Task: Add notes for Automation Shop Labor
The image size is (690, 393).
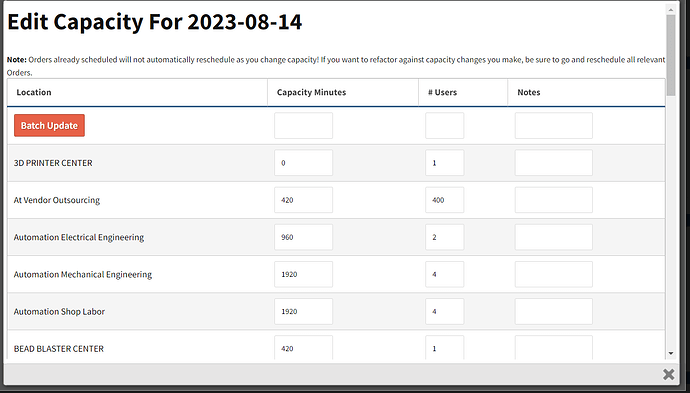Action: (x=554, y=312)
